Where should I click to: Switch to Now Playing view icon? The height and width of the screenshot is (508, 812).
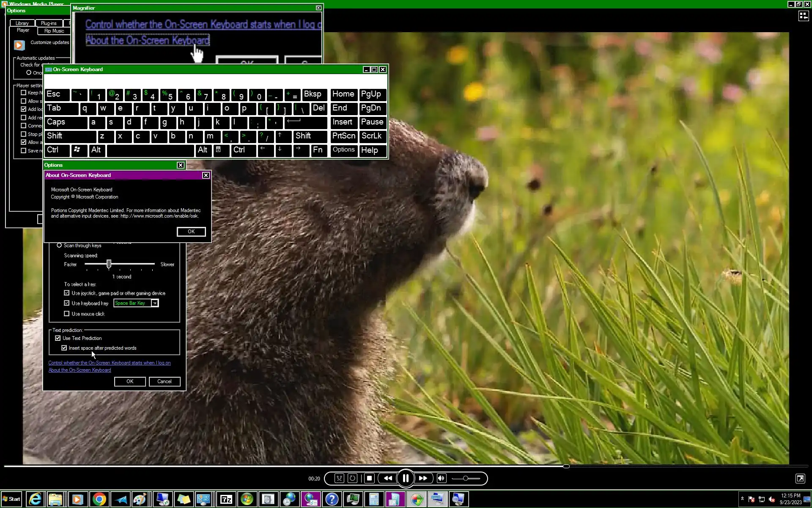[803, 16]
